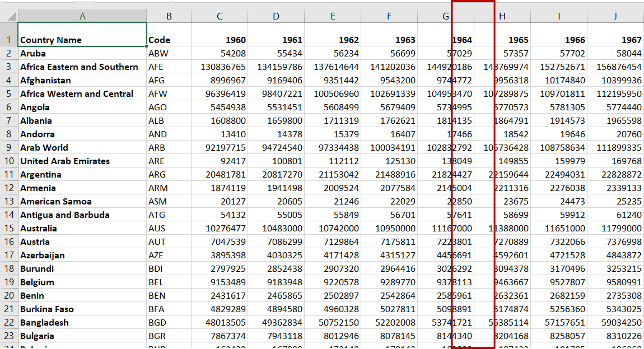644x349 pixels.
Task: Click the 'ABW' code cell
Action: 169,53
